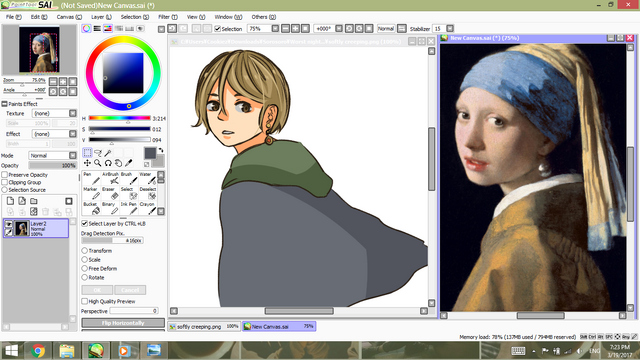Image resolution: width=640 pixels, height=360 pixels.
Task: Click the navigator preview thumbnail
Action: pos(39,50)
